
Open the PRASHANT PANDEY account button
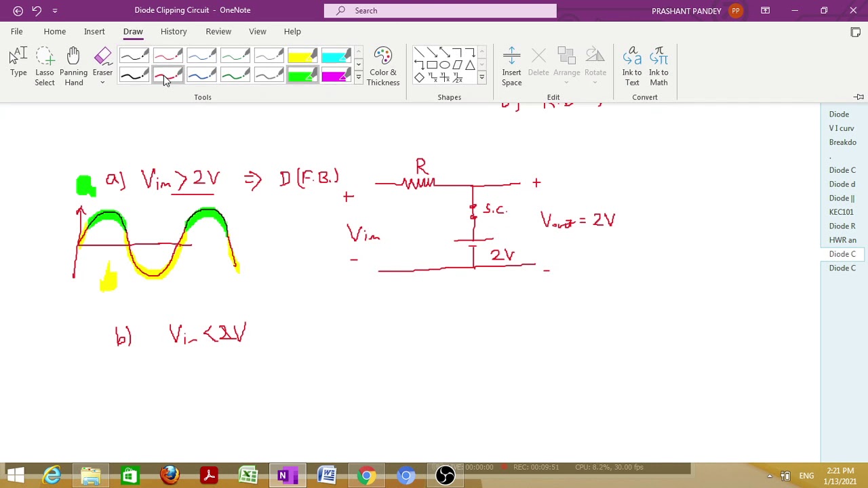click(x=696, y=10)
